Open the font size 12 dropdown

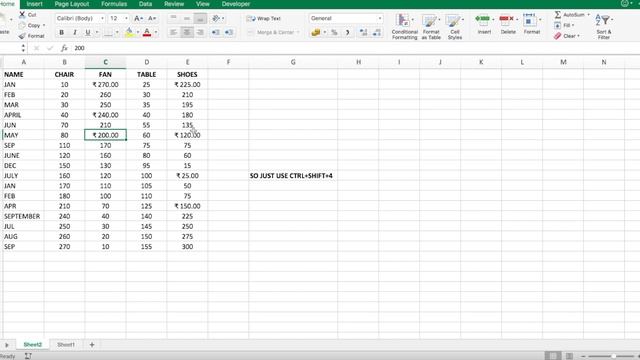[126, 18]
